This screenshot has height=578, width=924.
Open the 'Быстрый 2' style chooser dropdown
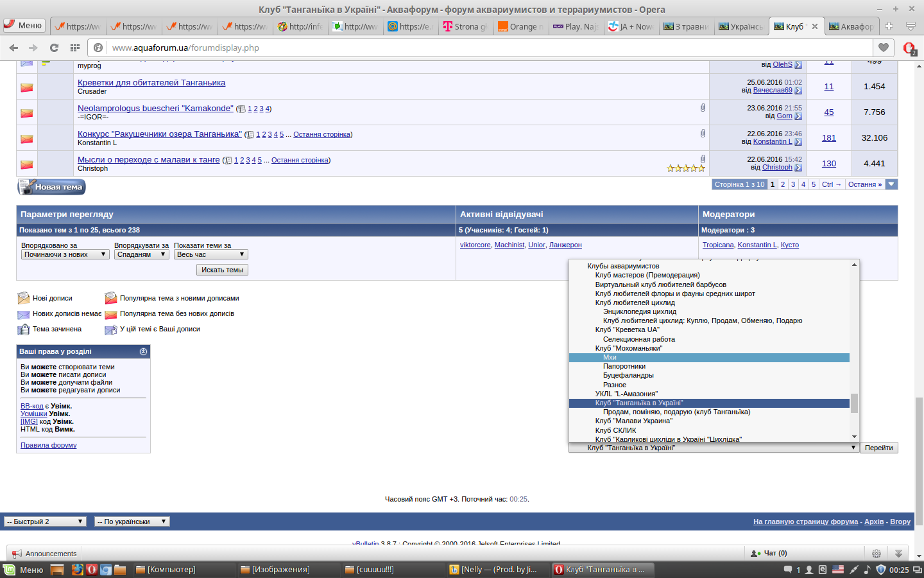tap(45, 521)
